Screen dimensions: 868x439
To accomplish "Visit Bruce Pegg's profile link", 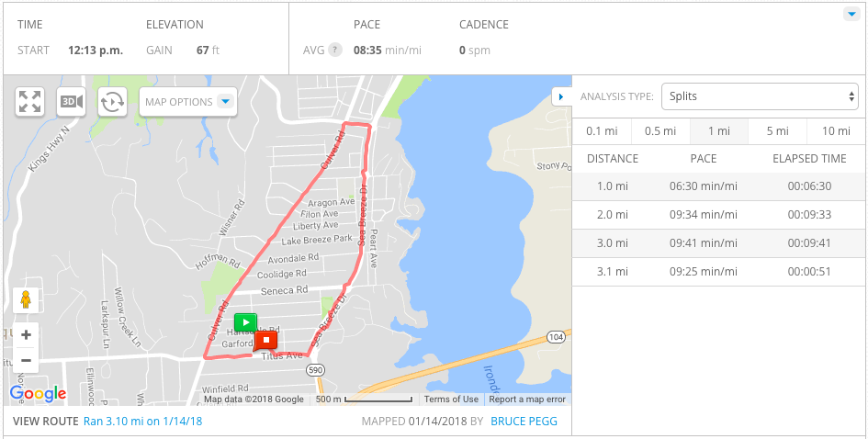I will pos(524,422).
